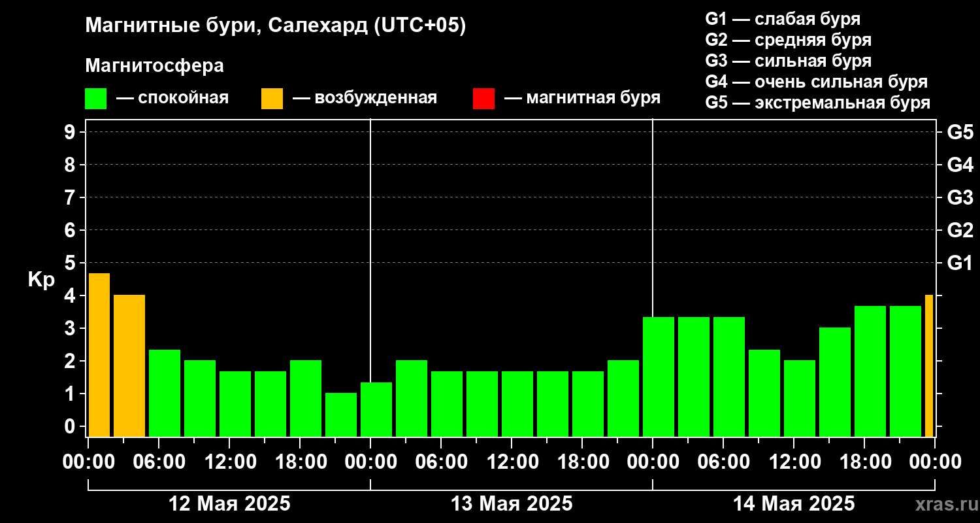Click the green bar crossing midnight into 13 May
This screenshot has height=523, width=980.
376,409
